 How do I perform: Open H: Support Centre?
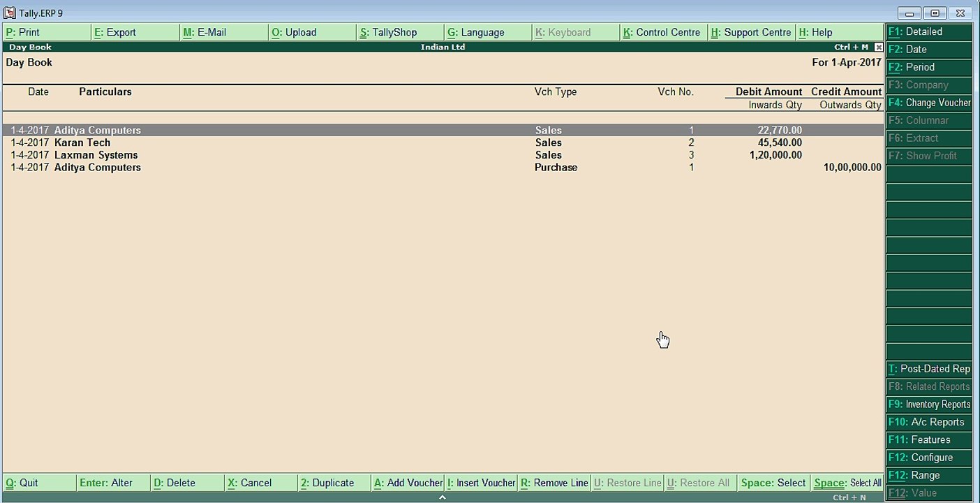coord(752,32)
